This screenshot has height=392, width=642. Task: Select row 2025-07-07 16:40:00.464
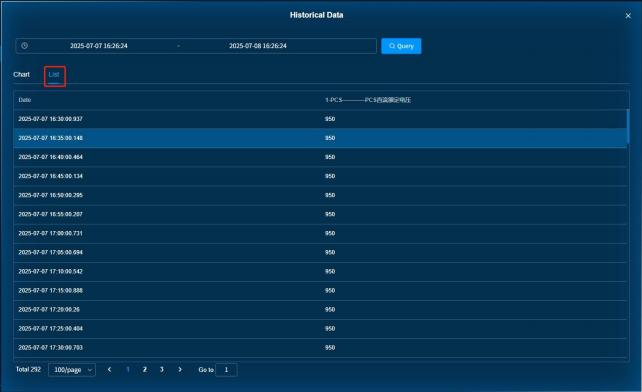320,157
